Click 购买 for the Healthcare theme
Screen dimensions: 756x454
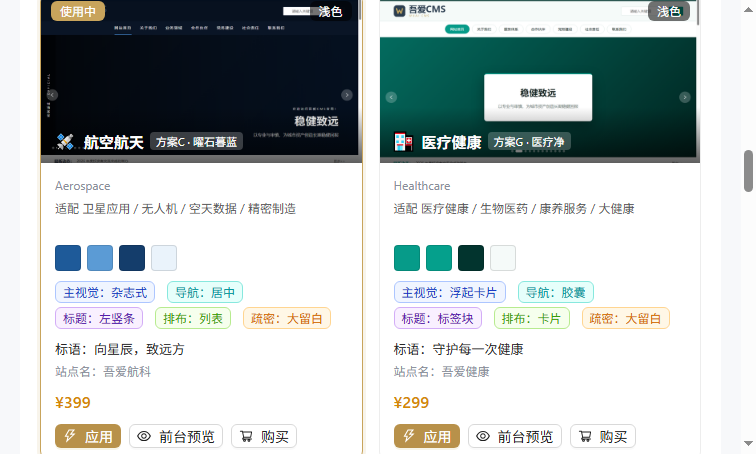[x=603, y=436]
